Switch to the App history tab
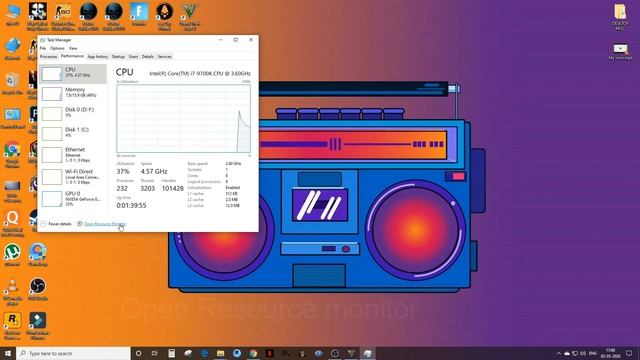 pyautogui.click(x=98, y=57)
